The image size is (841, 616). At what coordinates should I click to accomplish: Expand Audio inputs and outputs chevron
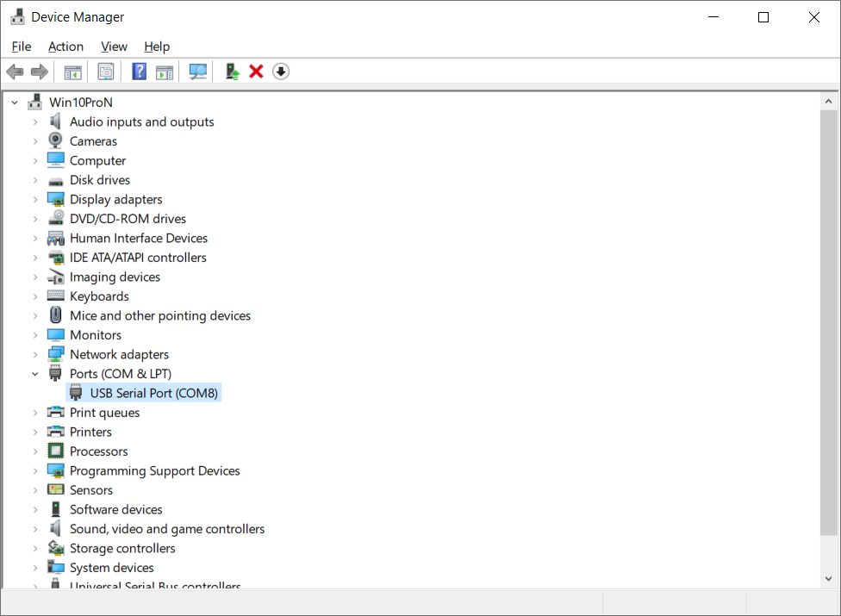click(x=35, y=121)
